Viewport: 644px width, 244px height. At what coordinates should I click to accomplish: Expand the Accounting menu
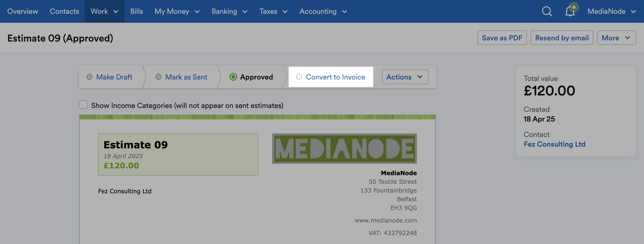click(323, 11)
